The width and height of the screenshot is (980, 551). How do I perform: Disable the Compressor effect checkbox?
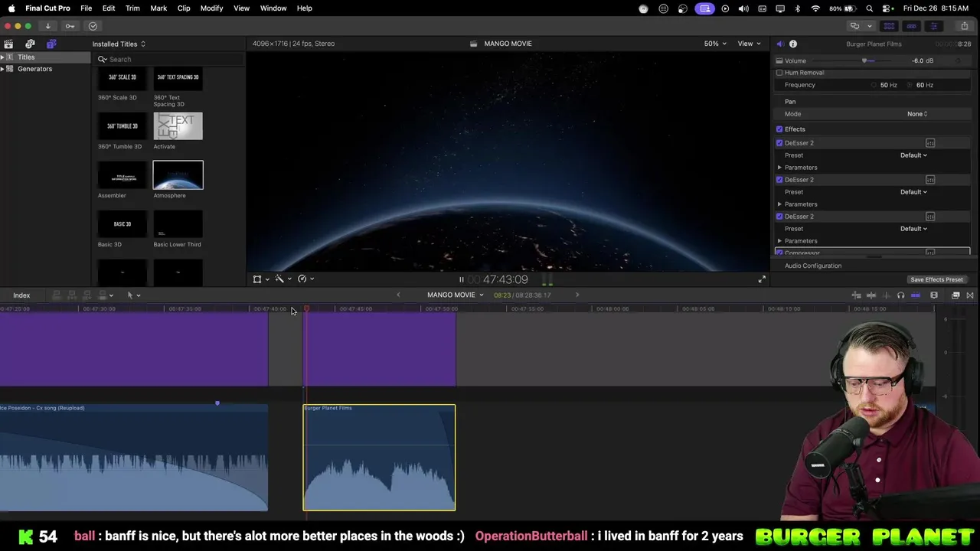pos(779,253)
